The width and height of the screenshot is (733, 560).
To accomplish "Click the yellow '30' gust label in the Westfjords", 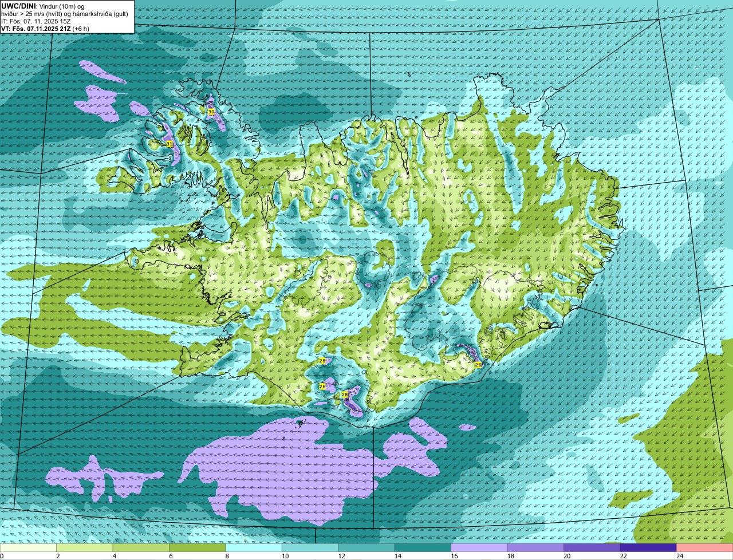I will [211, 112].
